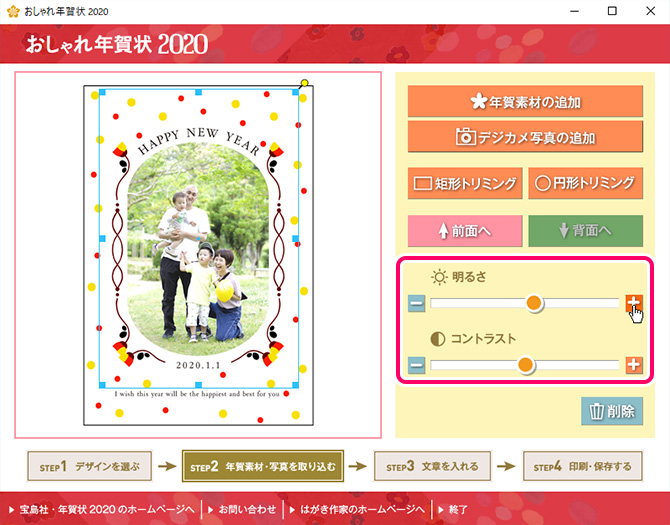Click the brightness slider handle
Image resolution: width=670 pixels, height=525 pixels.
(x=534, y=303)
